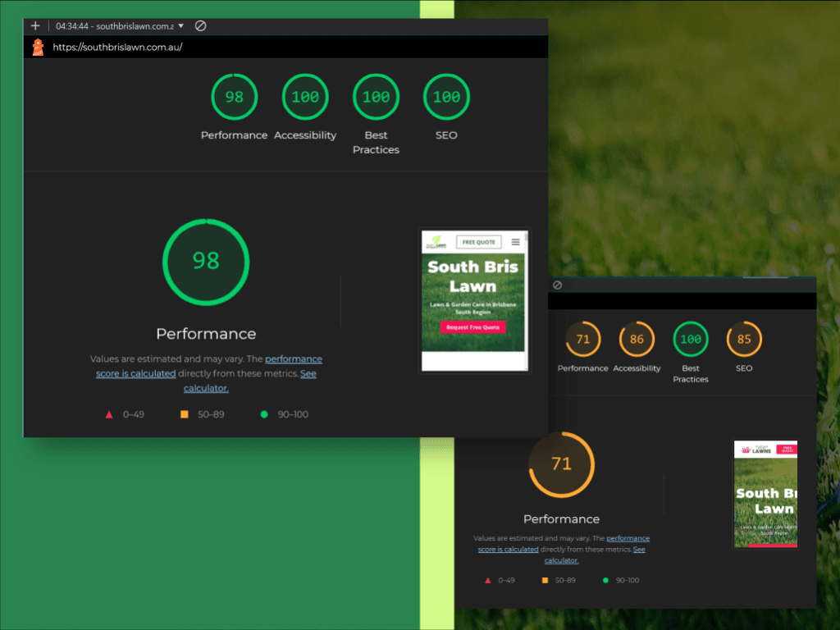This screenshot has width=840, height=630.
Task: Open the 'See calculator.' link in front report
Action: tap(249, 381)
